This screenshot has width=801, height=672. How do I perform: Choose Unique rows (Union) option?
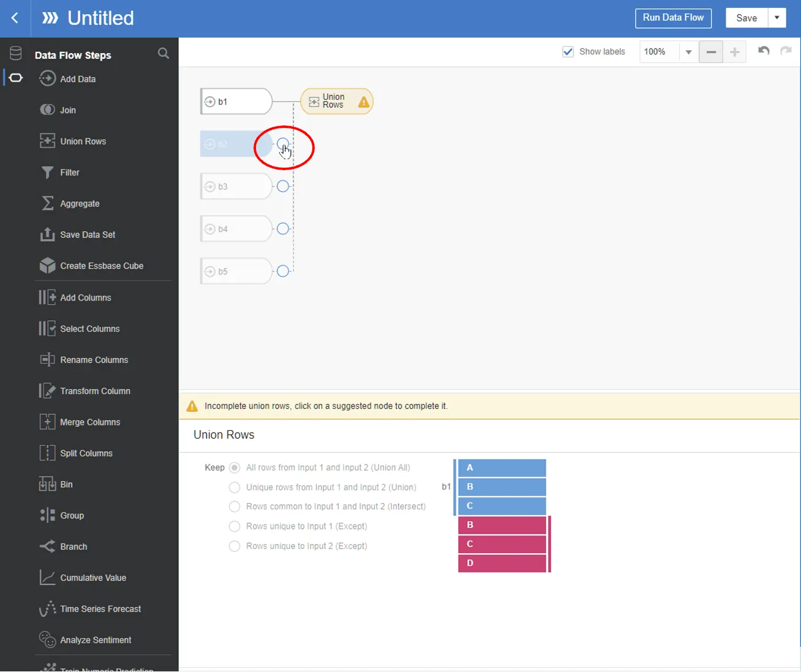coord(235,487)
